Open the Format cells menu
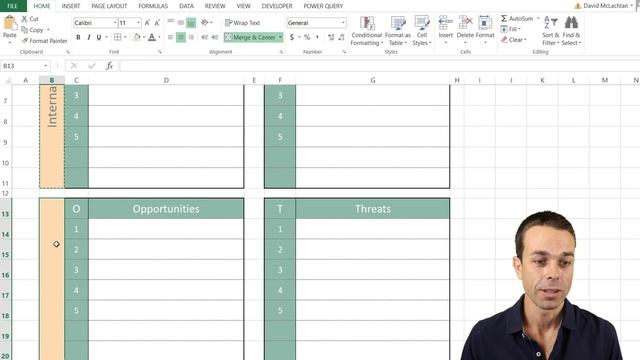 coord(485,31)
